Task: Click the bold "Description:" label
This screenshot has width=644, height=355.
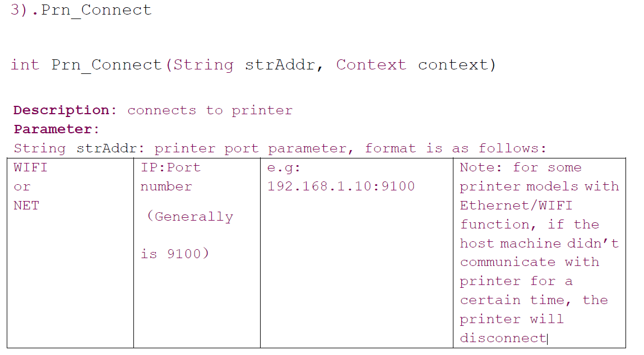Action: 65,110
